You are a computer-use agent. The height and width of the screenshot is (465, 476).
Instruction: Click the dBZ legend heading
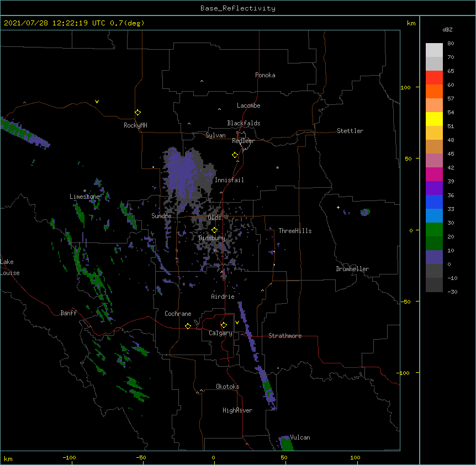447,30
